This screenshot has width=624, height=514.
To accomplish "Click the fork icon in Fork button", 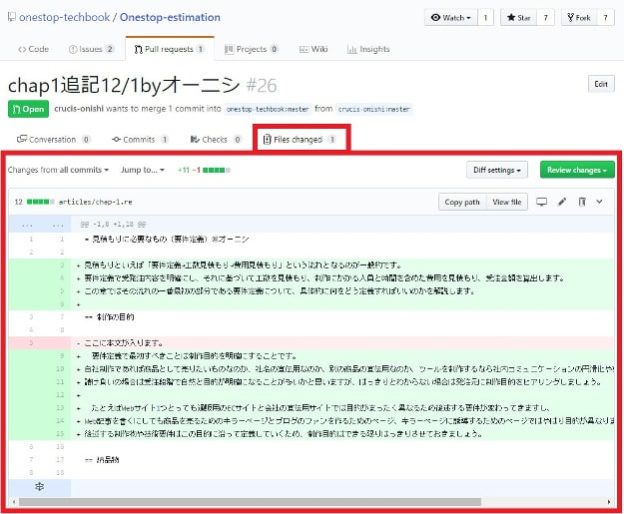I will [571, 18].
